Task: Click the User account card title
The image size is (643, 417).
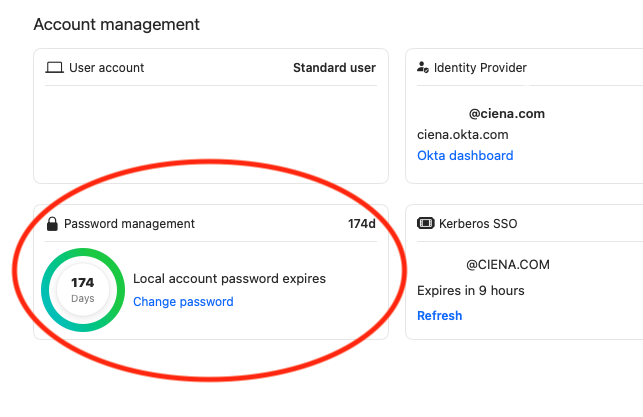Action: (106, 68)
